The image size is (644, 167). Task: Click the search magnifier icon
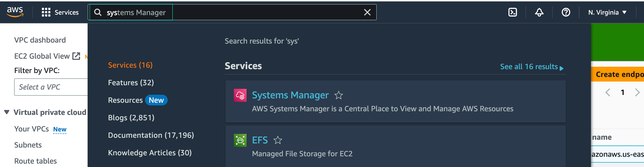point(98,12)
